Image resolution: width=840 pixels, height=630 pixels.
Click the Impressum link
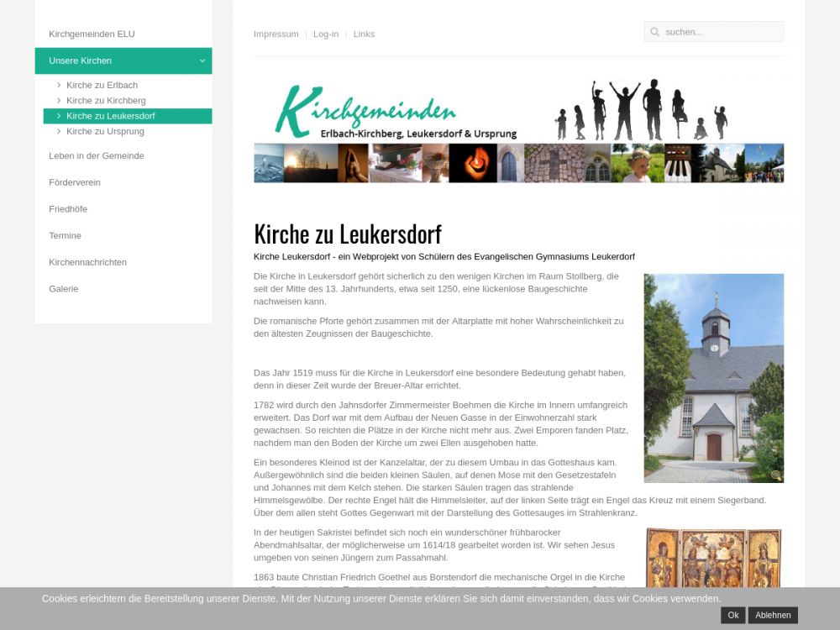pyautogui.click(x=276, y=34)
